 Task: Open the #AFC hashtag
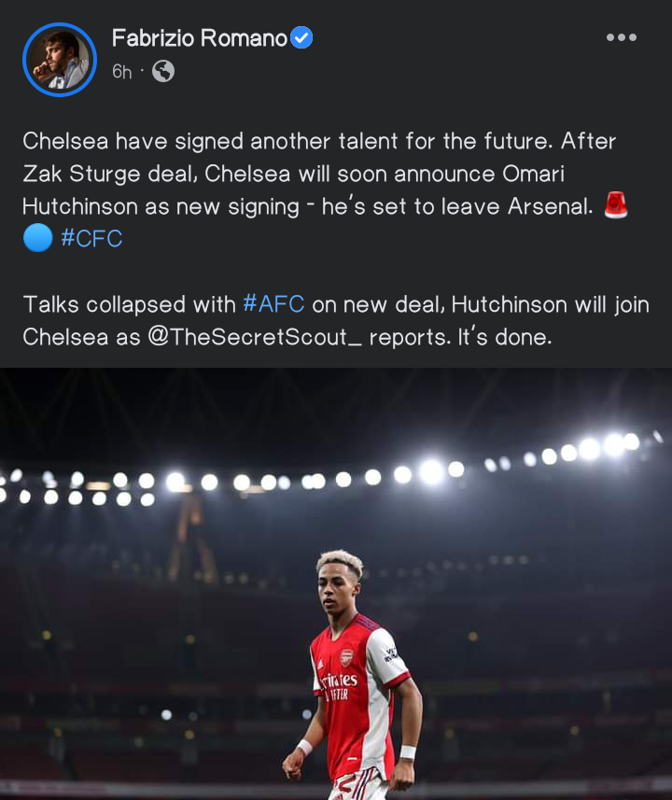coord(273,304)
